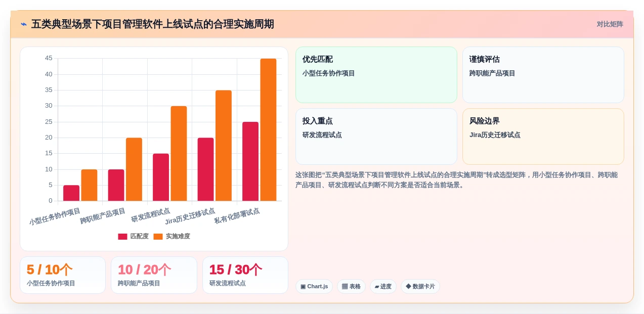The width and height of the screenshot is (644, 314).
Task: Click the orange bar for 跨职能产品项目
Action: tap(134, 169)
